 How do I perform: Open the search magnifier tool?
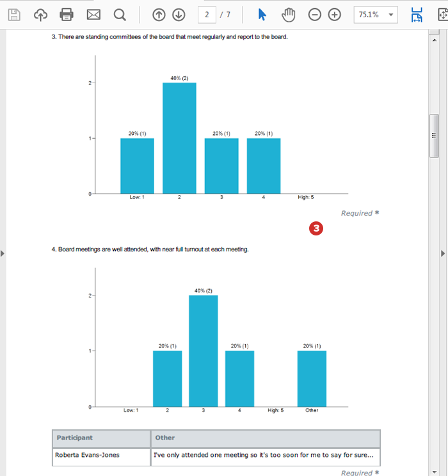click(x=120, y=15)
